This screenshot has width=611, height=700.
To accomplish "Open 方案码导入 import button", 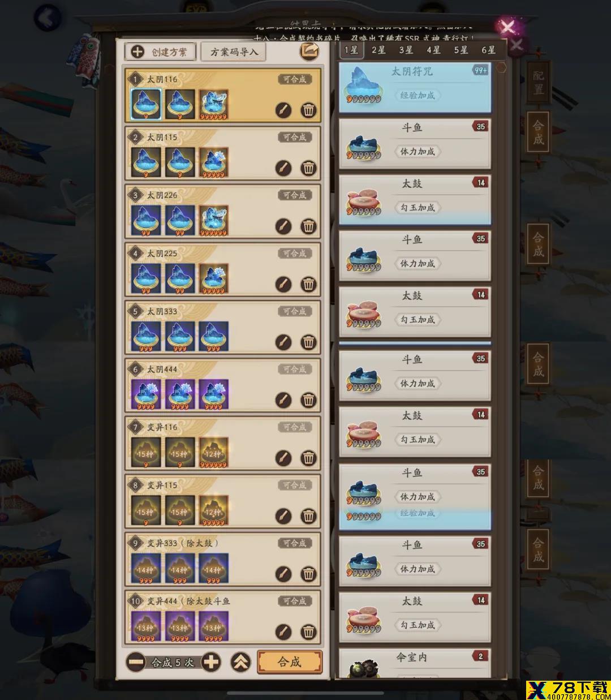I will 234,51.
